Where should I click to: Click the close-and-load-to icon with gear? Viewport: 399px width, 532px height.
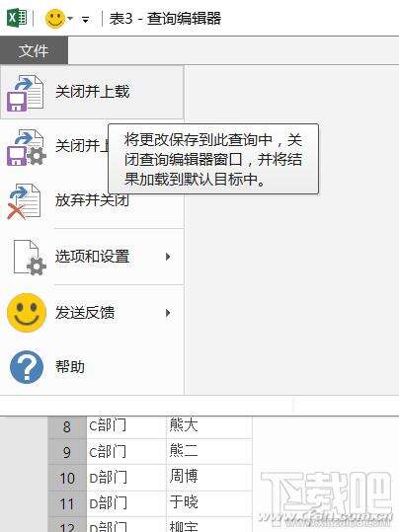(x=27, y=148)
